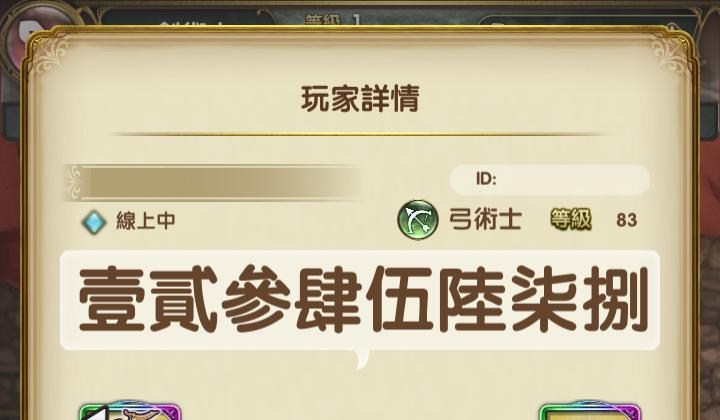
Task: Open the bottom-left rainbow-framed card
Action: click(x=129, y=411)
